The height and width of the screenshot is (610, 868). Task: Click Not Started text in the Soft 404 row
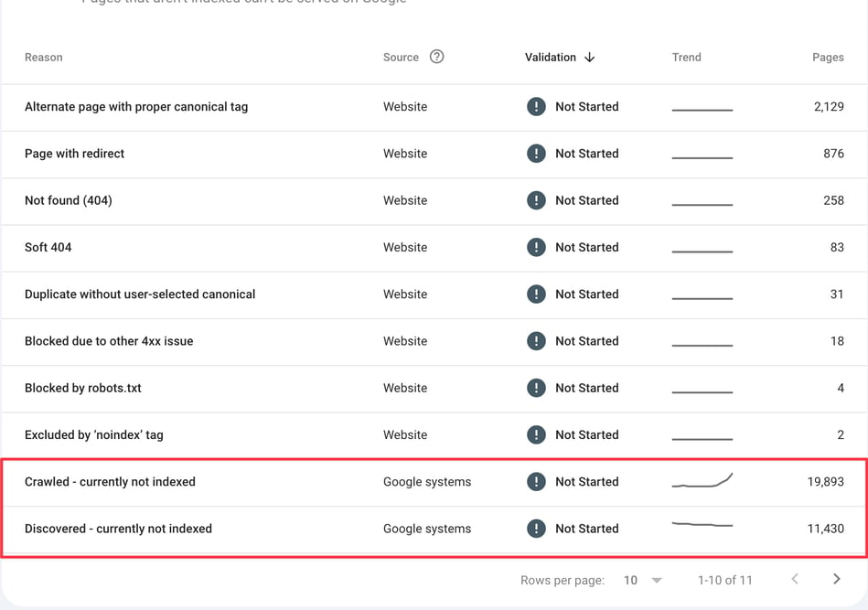(587, 247)
